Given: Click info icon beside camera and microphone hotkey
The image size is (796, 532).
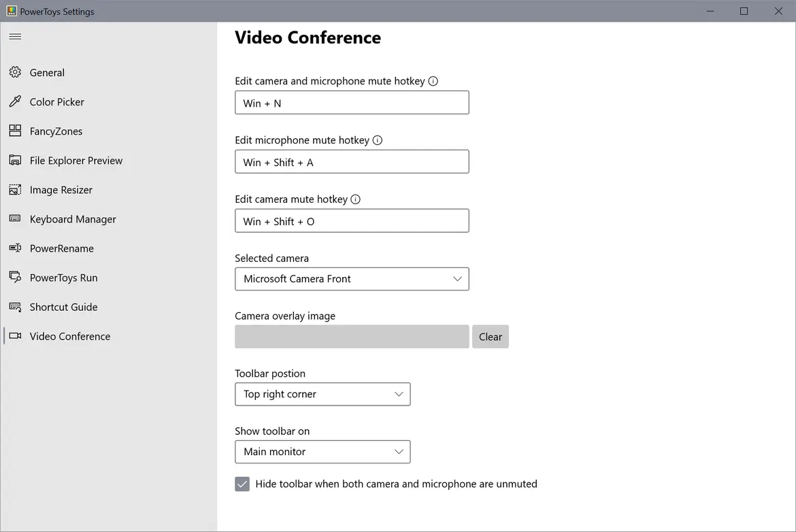Looking at the screenshot, I should tap(433, 81).
